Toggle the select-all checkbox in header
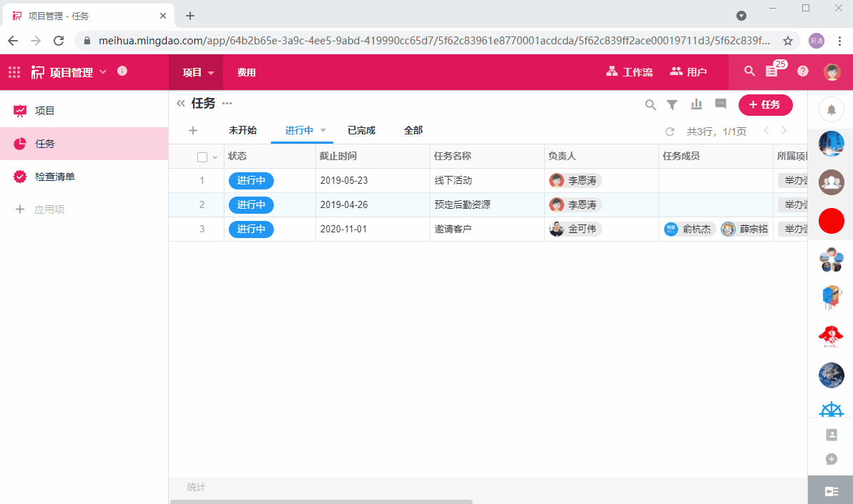 202,157
